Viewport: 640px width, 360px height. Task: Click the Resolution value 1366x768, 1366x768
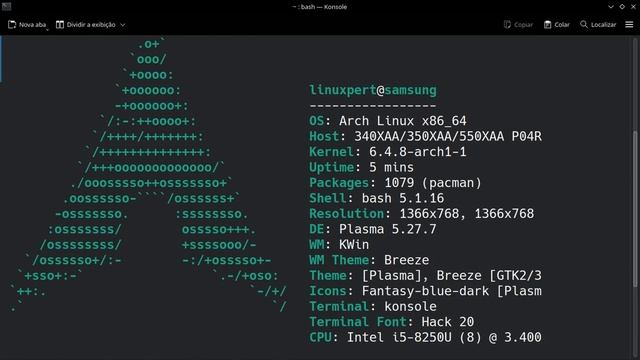point(467,214)
